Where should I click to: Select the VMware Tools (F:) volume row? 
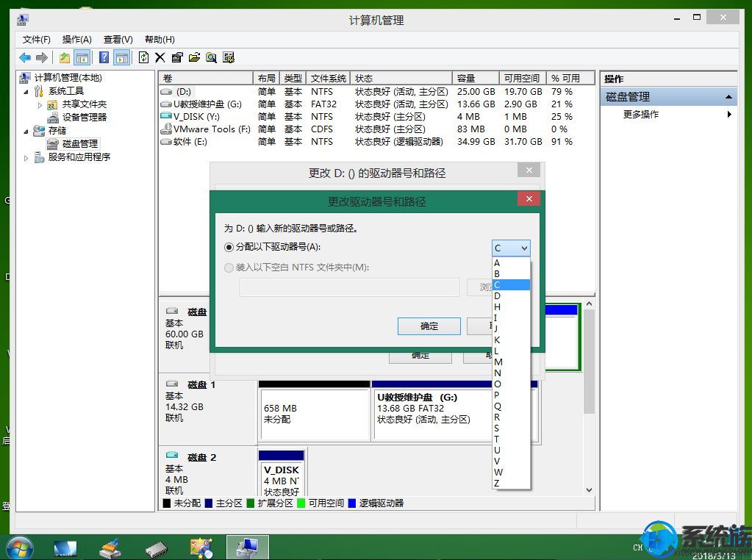point(376,129)
